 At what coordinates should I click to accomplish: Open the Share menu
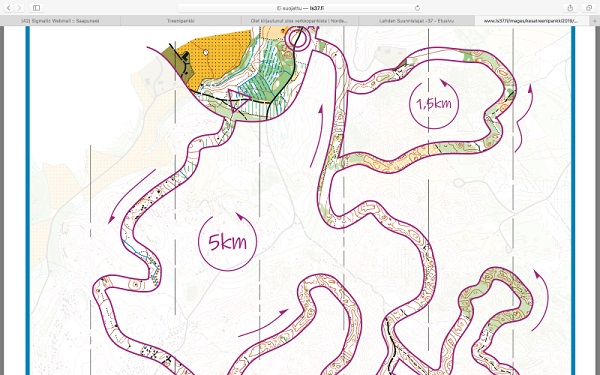tap(570, 8)
